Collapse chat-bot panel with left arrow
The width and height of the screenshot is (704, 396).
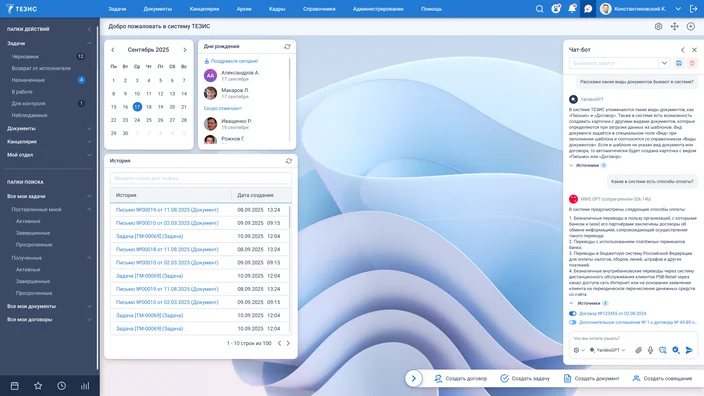coord(682,50)
